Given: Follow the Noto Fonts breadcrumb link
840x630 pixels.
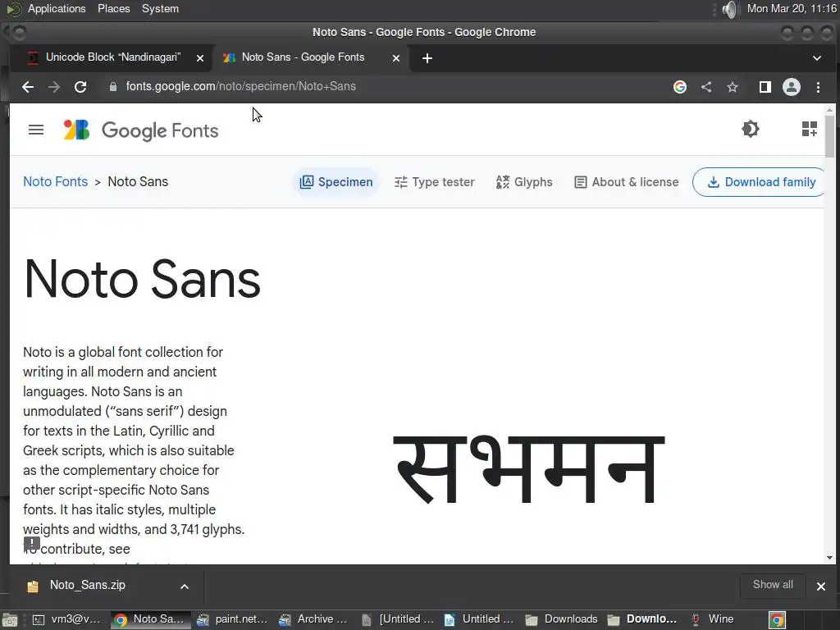Looking at the screenshot, I should tap(55, 181).
